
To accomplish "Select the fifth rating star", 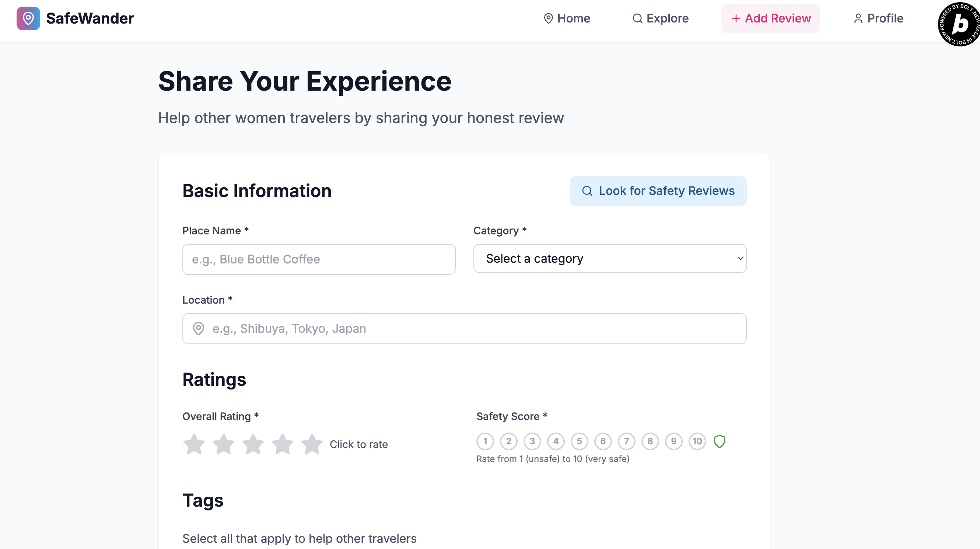I will (312, 444).
